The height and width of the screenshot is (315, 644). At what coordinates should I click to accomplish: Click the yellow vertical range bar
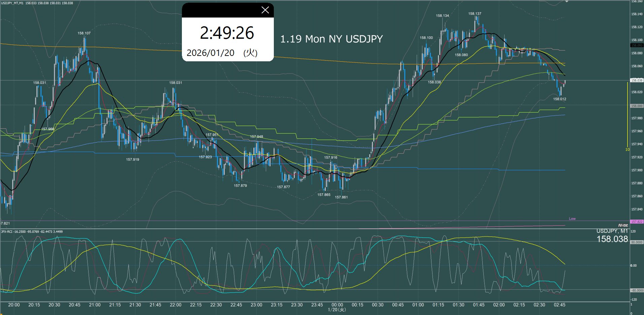point(627,115)
